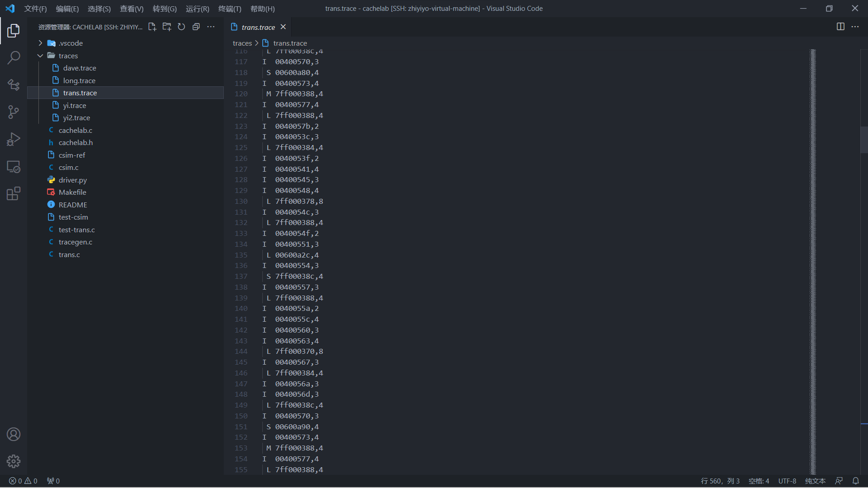Image resolution: width=868 pixels, height=488 pixels.
Task: Open cachelab.c file
Action: (125, 130)
